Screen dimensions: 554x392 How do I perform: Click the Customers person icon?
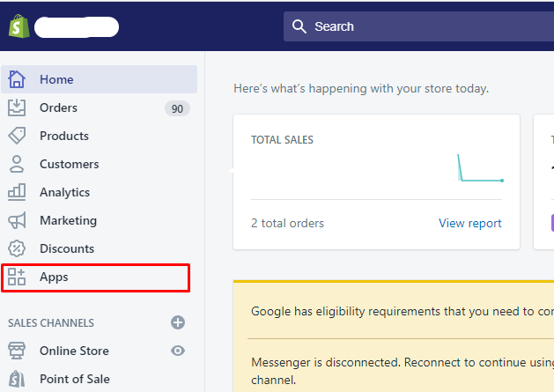tap(17, 164)
